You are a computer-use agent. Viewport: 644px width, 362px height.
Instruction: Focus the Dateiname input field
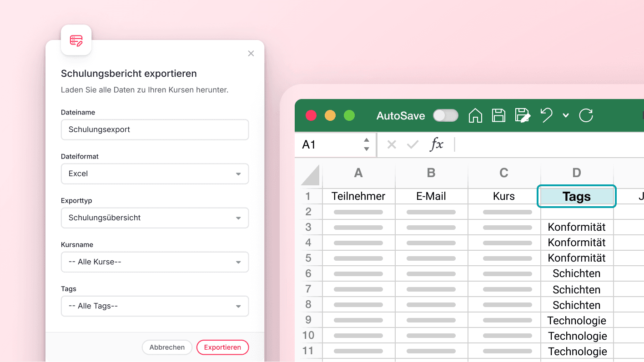(x=155, y=129)
